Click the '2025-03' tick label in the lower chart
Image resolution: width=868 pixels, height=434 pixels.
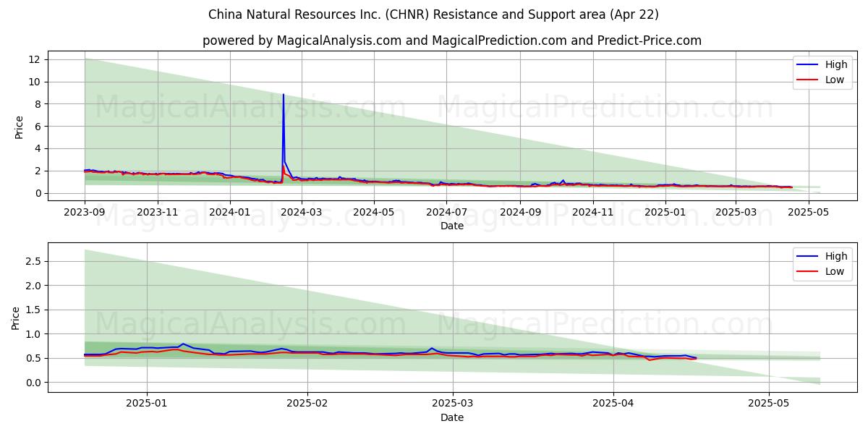pyautogui.click(x=453, y=404)
